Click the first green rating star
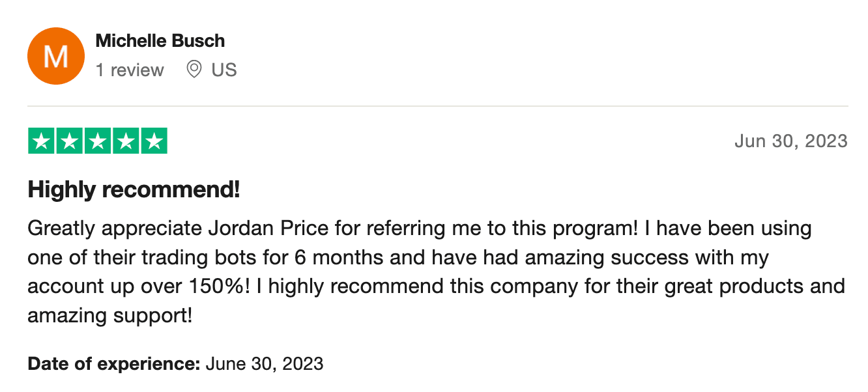 (42, 141)
